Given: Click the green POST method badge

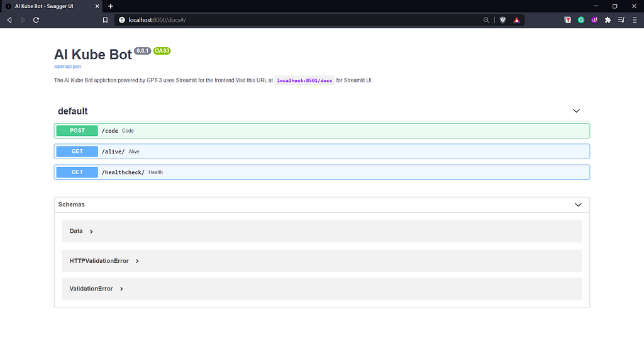Looking at the screenshot, I should point(77,131).
